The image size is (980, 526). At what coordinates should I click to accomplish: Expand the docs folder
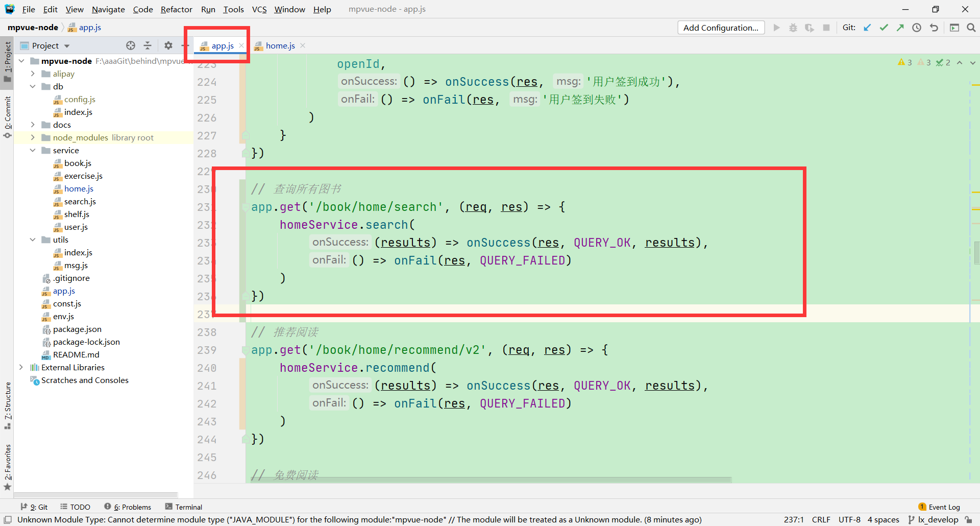click(33, 125)
